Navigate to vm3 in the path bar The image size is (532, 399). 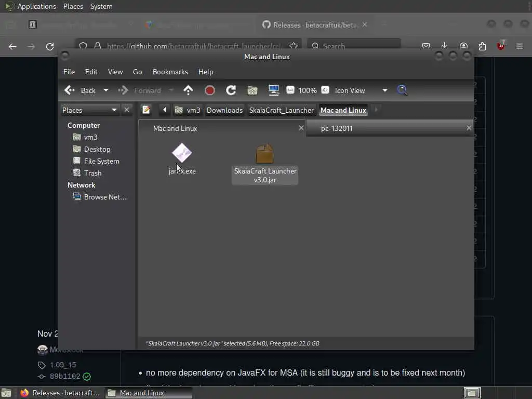pyautogui.click(x=188, y=110)
